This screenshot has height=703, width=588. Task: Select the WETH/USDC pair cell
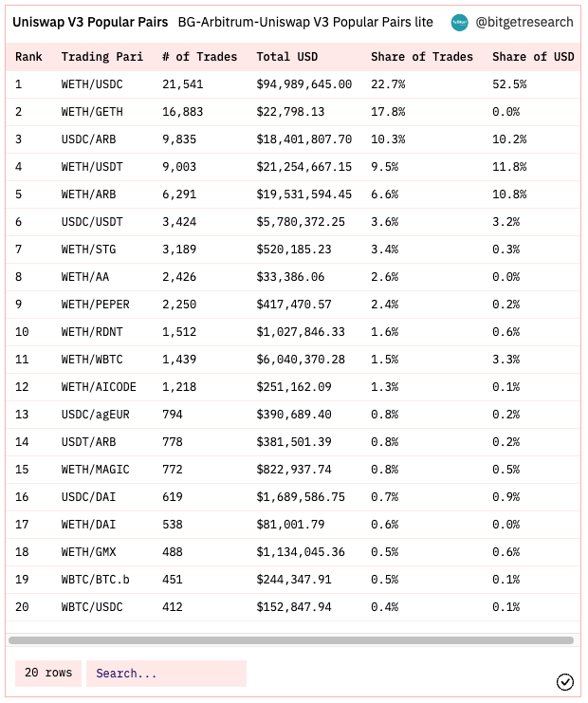pyautogui.click(x=92, y=84)
